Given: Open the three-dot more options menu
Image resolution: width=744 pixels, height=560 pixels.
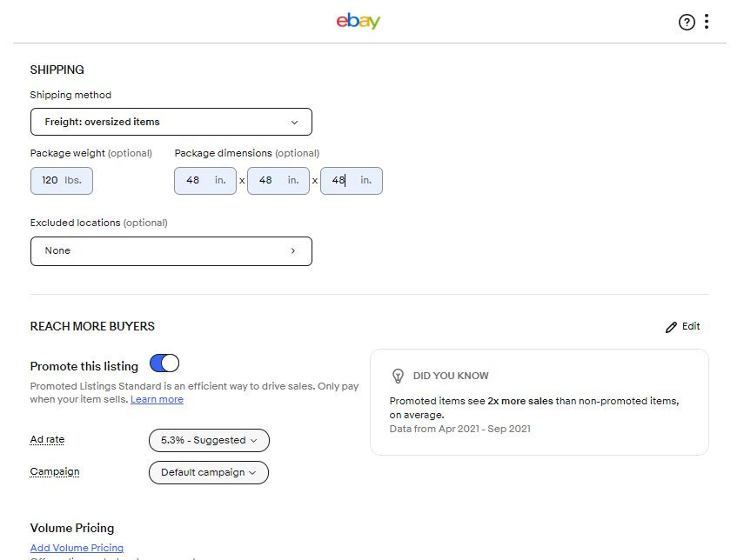Looking at the screenshot, I should 707,22.
